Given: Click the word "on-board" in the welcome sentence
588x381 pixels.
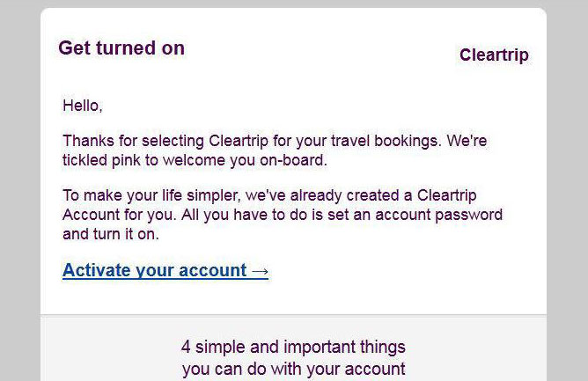Looking at the screenshot, I should tap(294, 160).
